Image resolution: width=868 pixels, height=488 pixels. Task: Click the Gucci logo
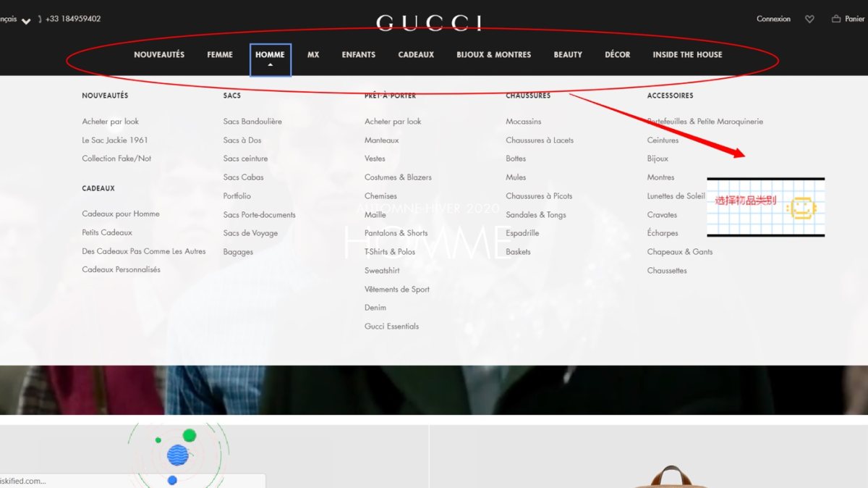[429, 22]
